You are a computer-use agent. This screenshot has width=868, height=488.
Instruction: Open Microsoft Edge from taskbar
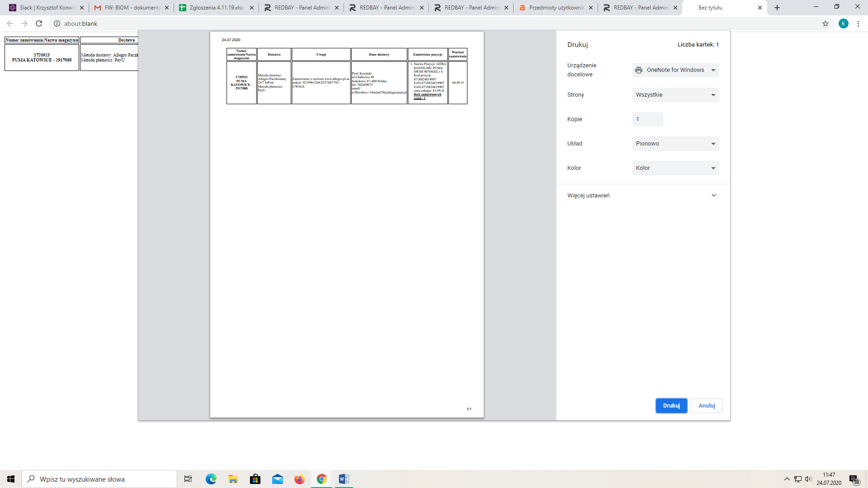211,479
